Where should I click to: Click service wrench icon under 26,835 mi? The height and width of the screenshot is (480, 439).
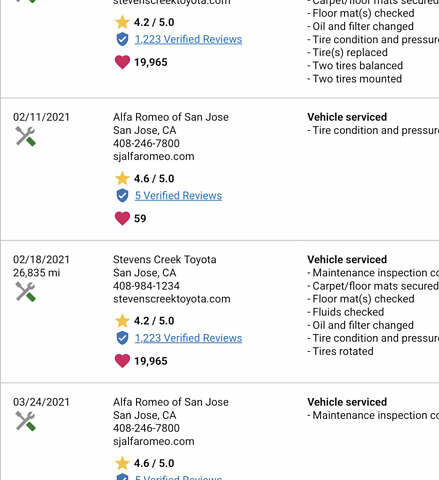pyautogui.click(x=25, y=292)
